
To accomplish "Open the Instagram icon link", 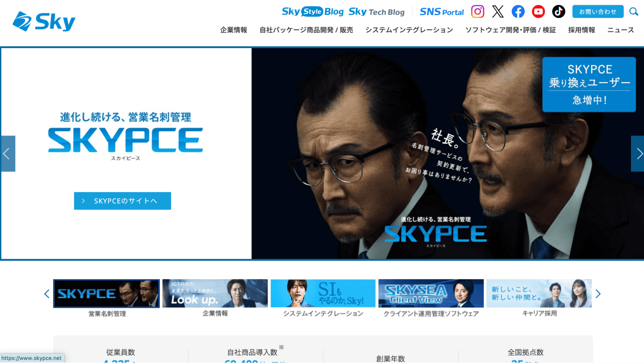I will pos(477,12).
